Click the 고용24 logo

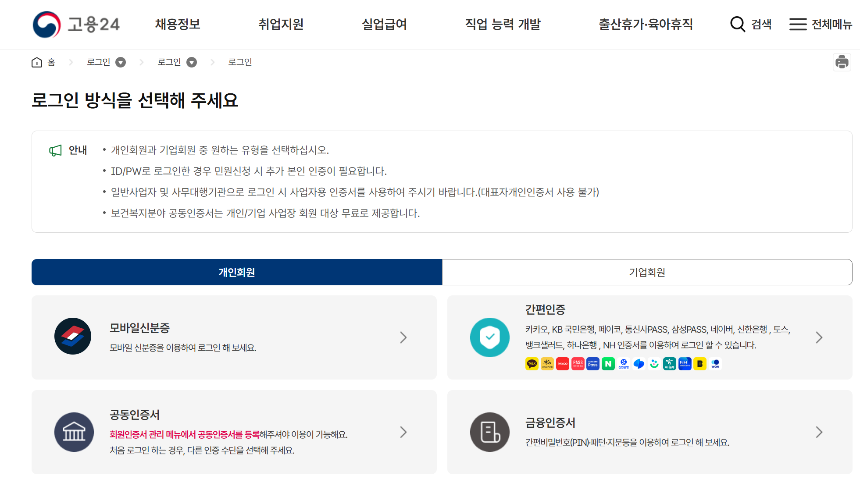point(76,25)
